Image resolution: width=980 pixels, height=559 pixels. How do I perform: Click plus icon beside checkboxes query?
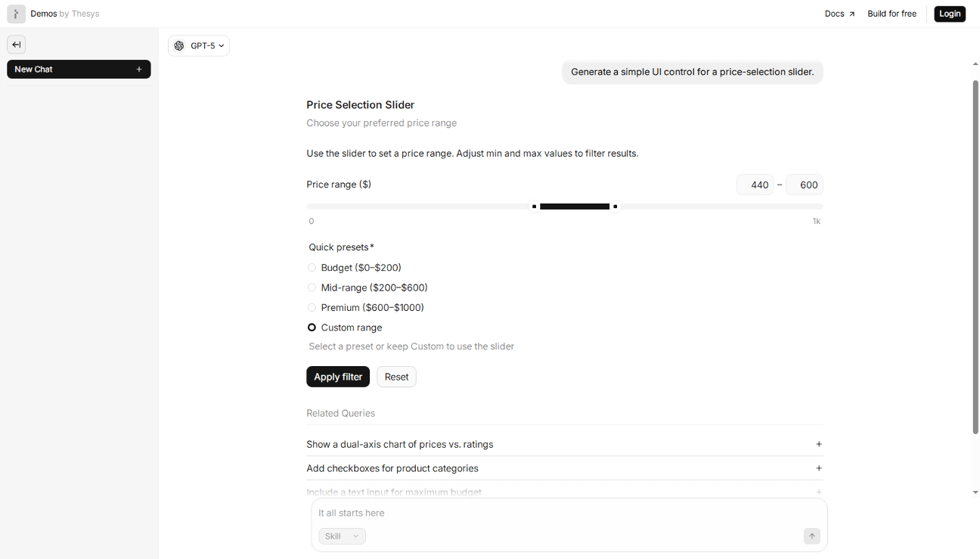click(x=819, y=468)
